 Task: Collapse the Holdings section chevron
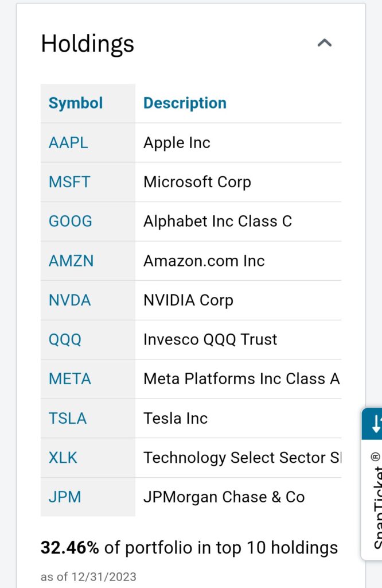(x=325, y=43)
